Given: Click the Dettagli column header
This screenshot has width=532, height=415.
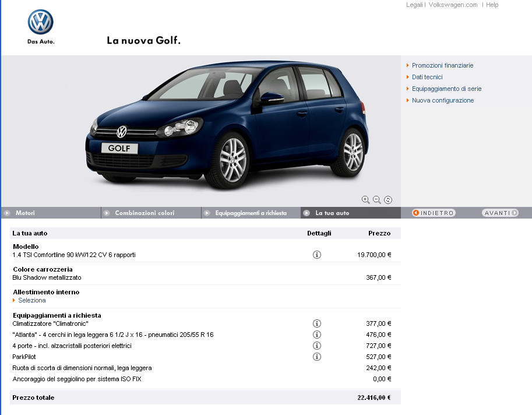Looking at the screenshot, I should coord(319,233).
